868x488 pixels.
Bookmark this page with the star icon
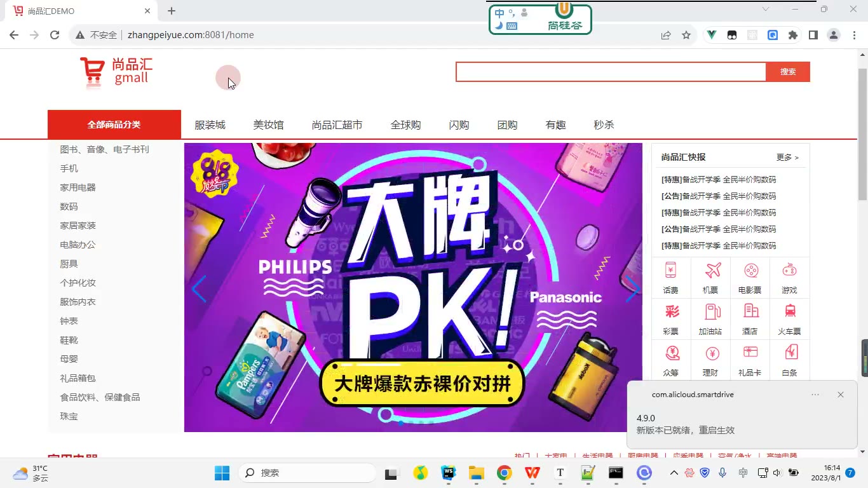pyautogui.click(x=686, y=35)
